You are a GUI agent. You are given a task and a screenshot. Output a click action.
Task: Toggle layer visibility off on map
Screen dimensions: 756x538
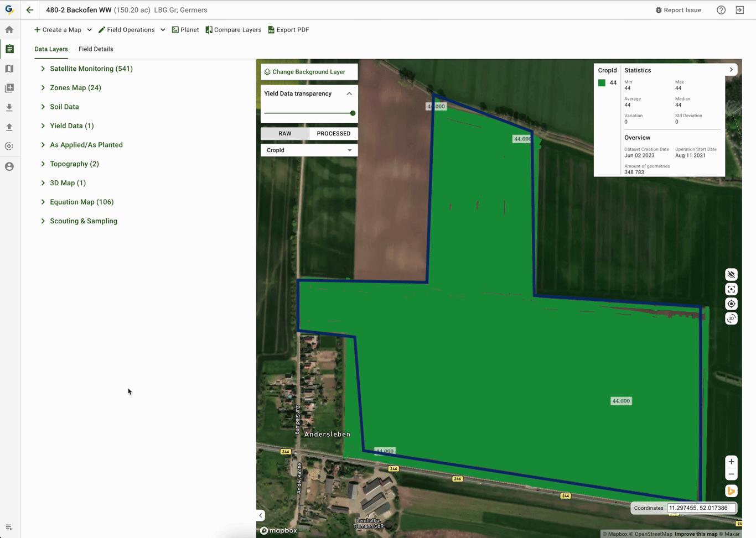pyautogui.click(x=731, y=275)
